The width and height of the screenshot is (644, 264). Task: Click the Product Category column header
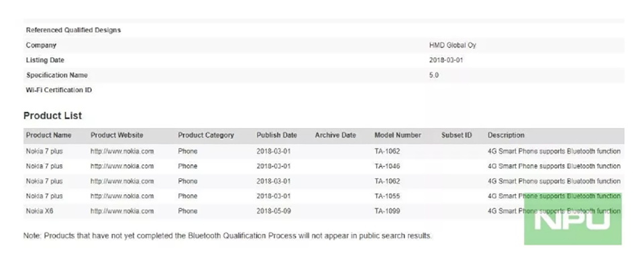coord(206,135)
